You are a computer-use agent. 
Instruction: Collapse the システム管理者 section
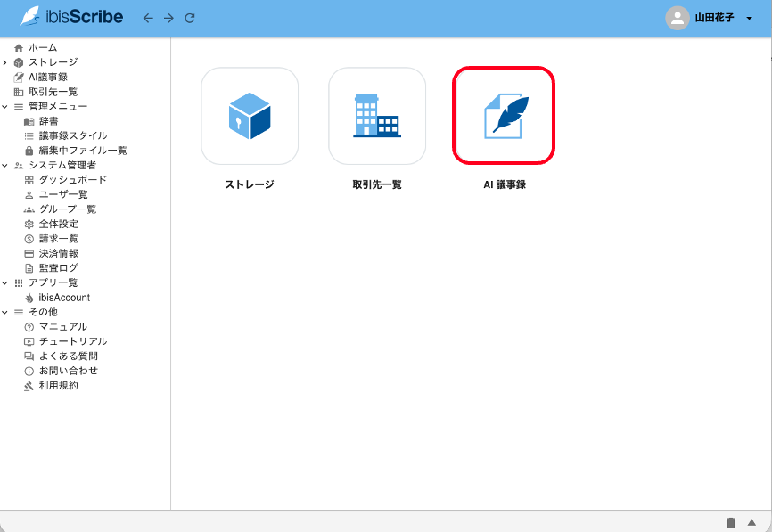tap(5, 166)
